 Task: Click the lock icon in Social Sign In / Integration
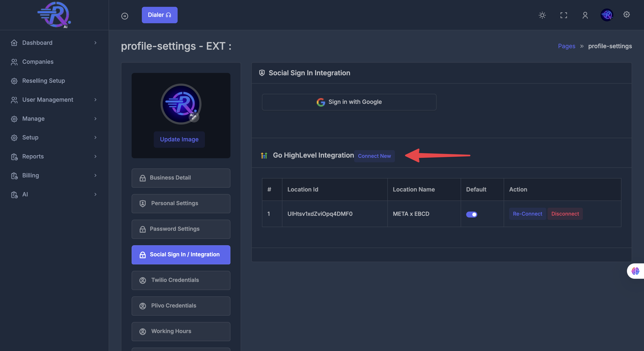tap(142, 255)
